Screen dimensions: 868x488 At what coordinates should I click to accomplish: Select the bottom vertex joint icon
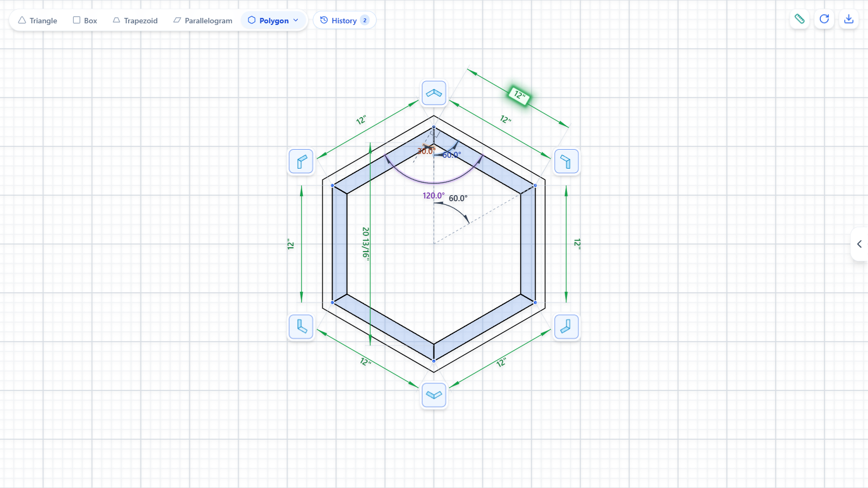click(x=434, y=395)
